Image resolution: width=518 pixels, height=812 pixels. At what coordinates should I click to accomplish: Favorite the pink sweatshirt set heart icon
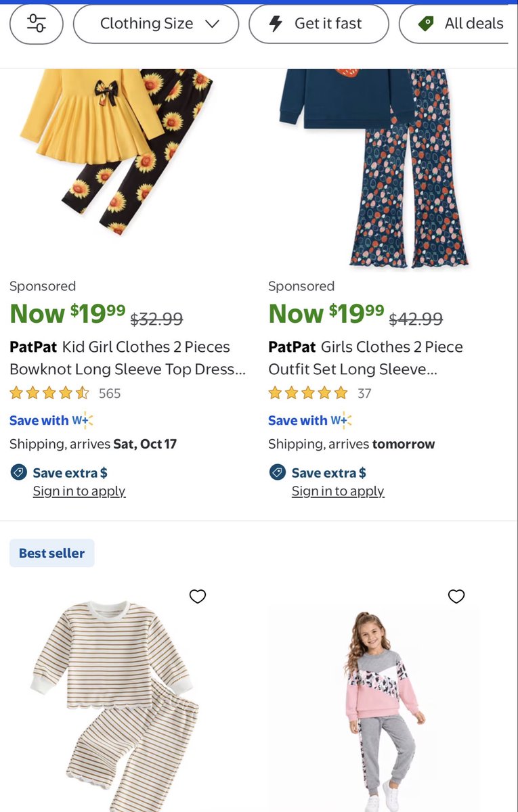click(457, 596)
